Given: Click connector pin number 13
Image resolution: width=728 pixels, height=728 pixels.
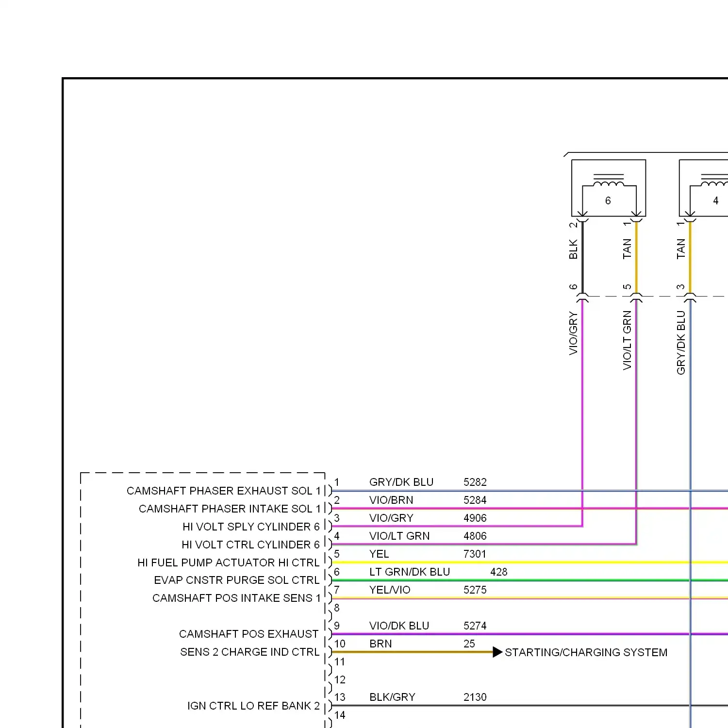Looking at the screenshot, I should [340, 697].
